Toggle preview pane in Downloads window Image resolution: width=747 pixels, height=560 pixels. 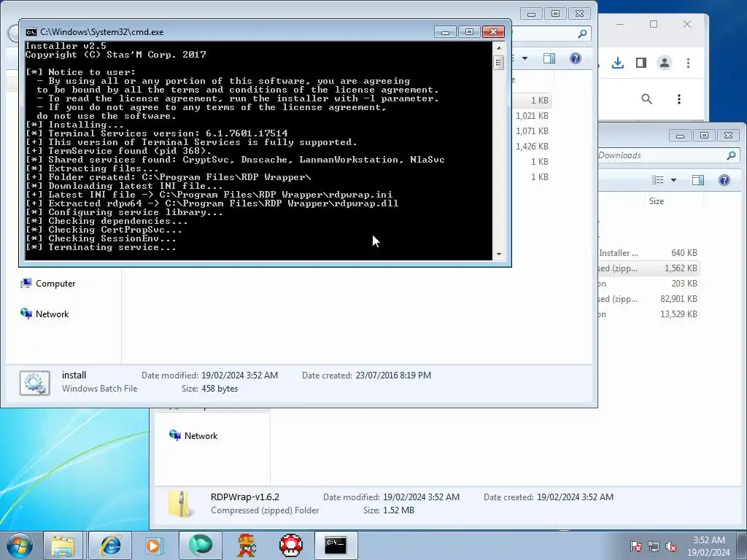(x=698, y=180)
